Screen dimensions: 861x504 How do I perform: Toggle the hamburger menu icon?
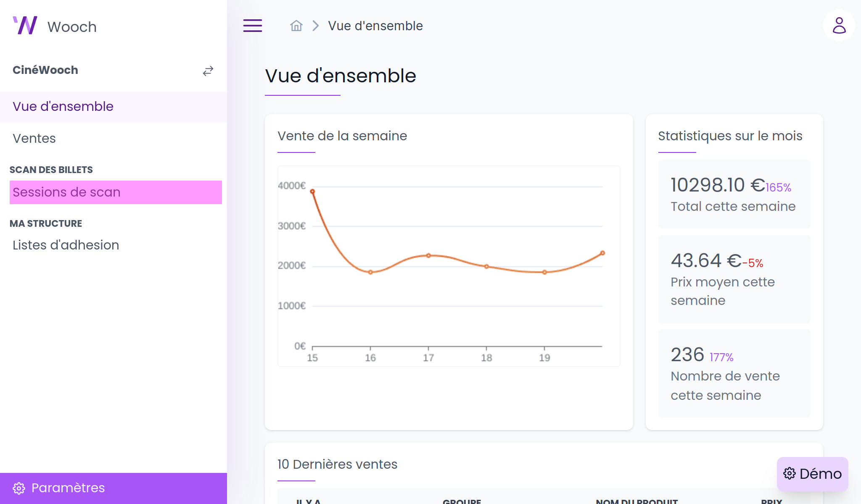tap(253, 26)
